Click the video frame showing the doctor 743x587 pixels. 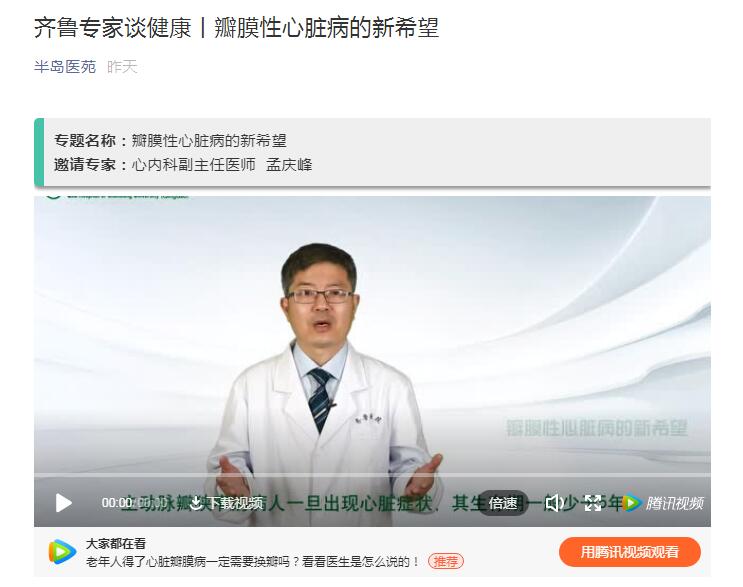[372, 334]
